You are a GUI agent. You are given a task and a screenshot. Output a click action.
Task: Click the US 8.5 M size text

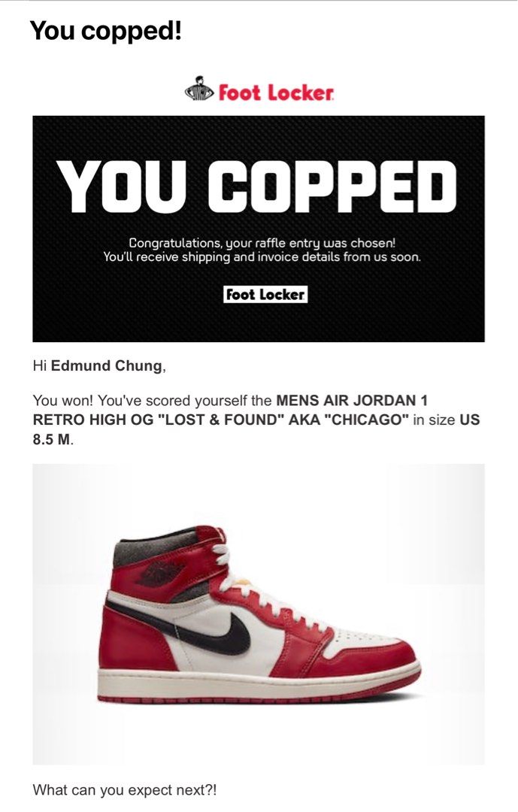point(256,429)
